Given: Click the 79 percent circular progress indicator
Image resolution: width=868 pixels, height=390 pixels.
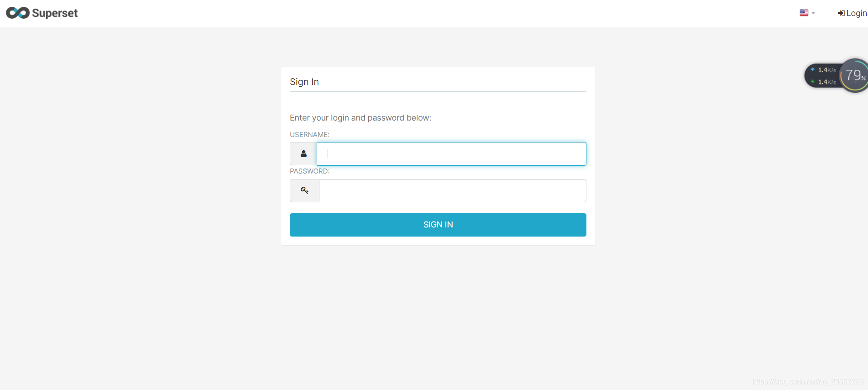Looking at the screenshot, I should coord(854,75).
